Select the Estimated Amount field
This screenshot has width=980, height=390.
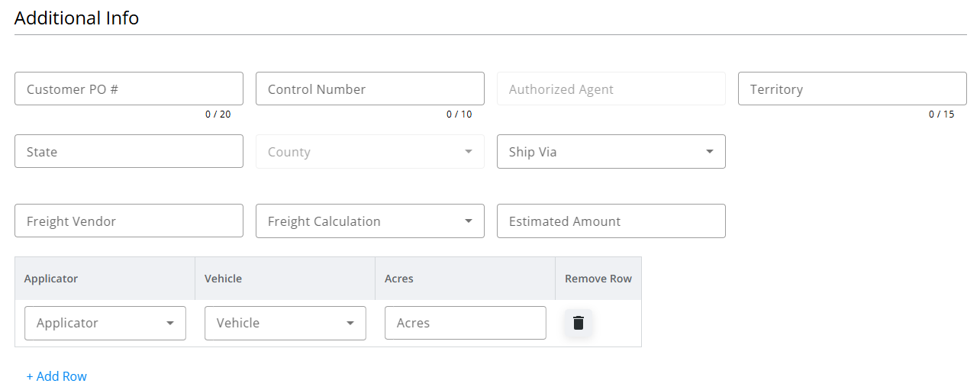coord(611,221)
